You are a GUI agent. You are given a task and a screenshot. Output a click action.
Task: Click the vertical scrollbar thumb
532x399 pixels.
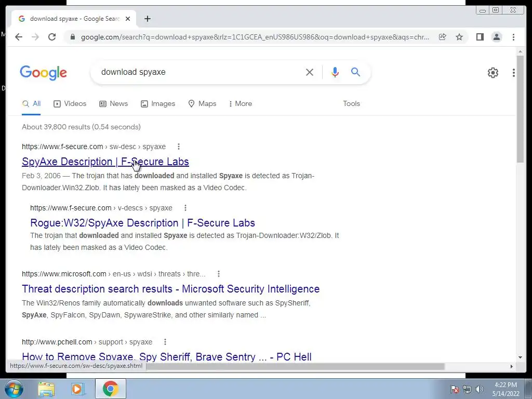click(520, 109)
